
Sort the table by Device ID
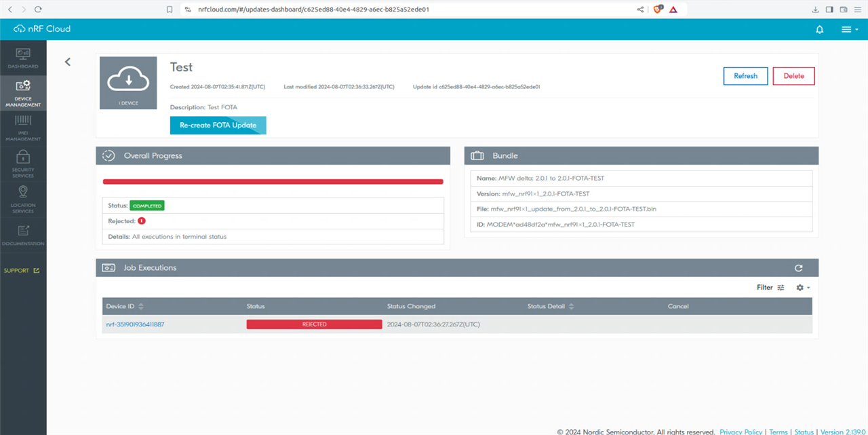pyautogui.click(x=125, y=307)
